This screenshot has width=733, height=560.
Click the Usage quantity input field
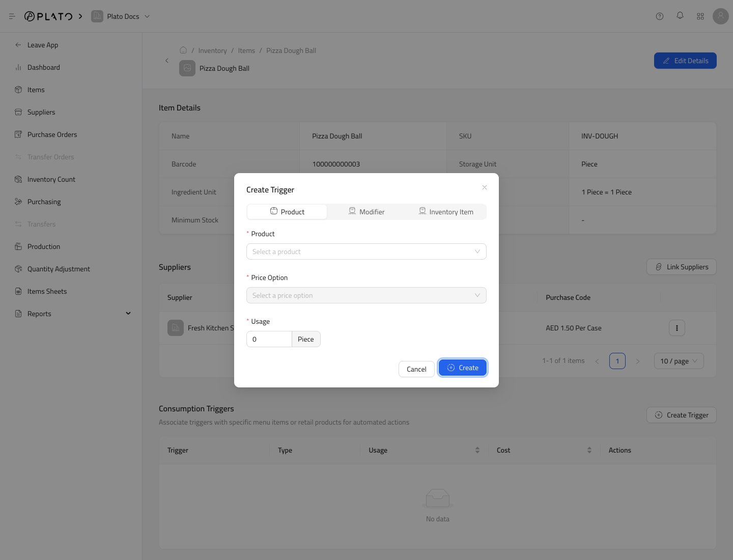click(x=269, y=339)
